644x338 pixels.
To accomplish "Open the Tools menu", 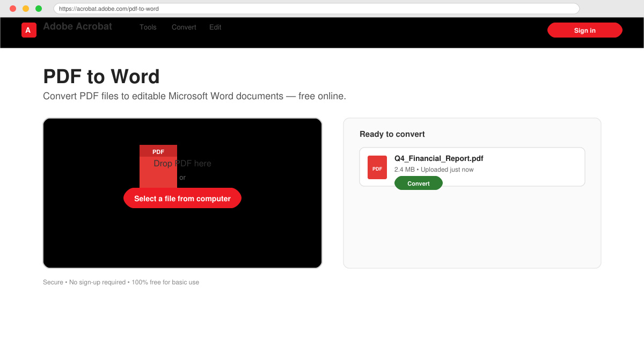I will pyautogui.click(x=148, y=27).
